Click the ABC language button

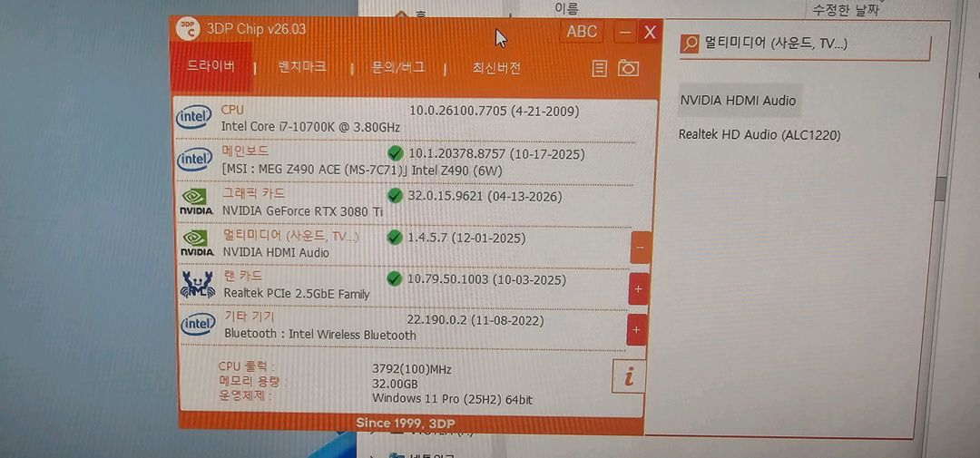582,32
